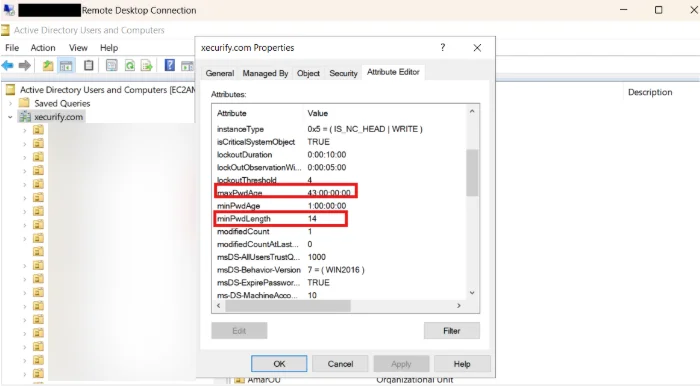Go back with the blue Back arrow
Image resolution: width=700 pixels, height=386 pixels.
(8, 66)
